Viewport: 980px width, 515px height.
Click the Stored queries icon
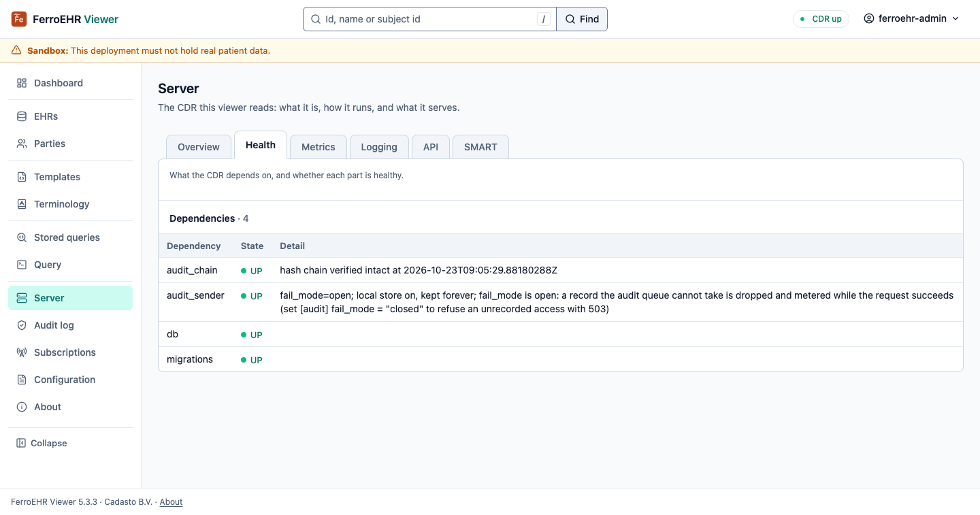(22, 237)
